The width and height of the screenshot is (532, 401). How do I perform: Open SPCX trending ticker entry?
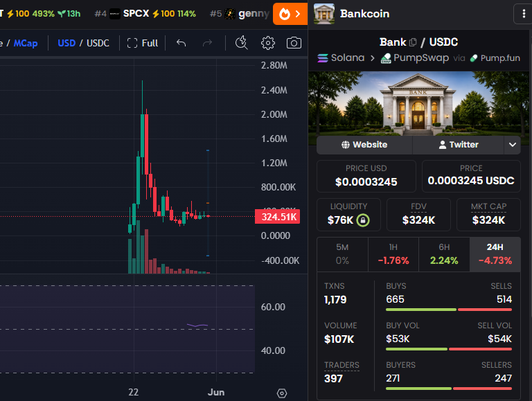click(145, 14)
